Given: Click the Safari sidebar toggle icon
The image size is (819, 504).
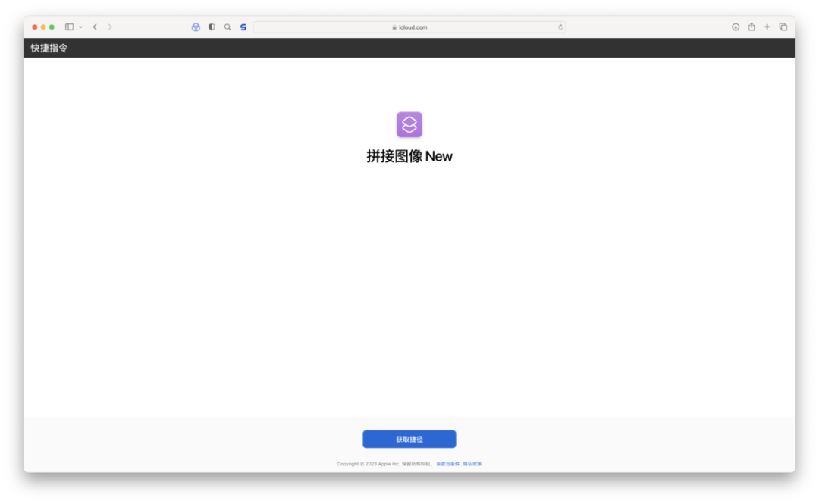Looking at the screenshot, I should click(x=69, y=27).
